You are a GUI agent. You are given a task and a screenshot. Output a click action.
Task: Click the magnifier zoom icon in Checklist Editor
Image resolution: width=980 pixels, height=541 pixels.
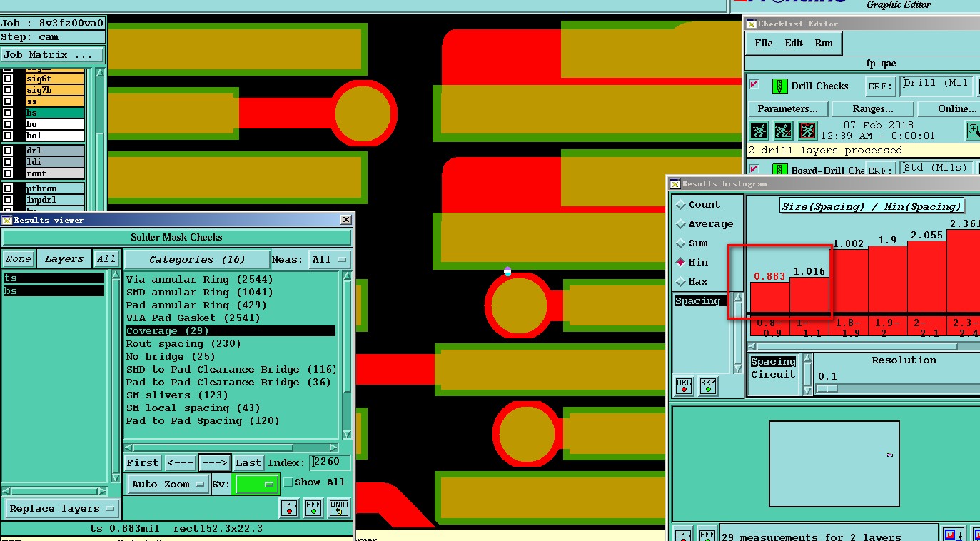pyautogui.click(x=973, y=131)
